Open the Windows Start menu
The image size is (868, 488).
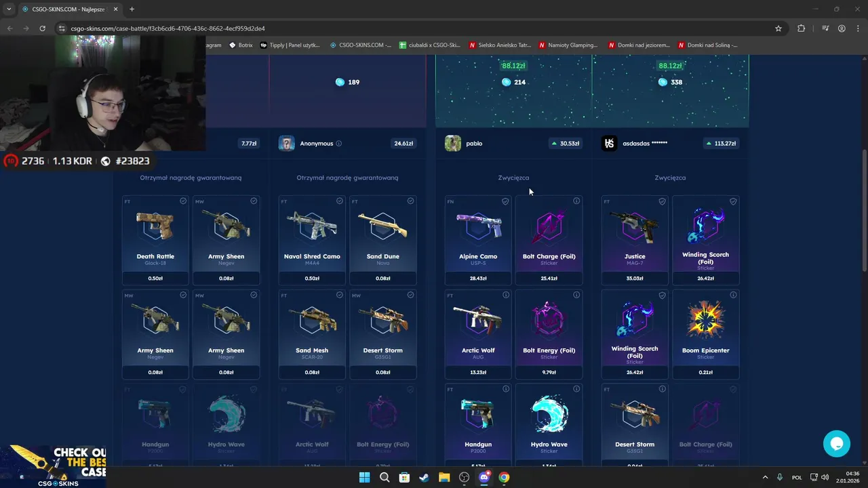tap(364, 477)
